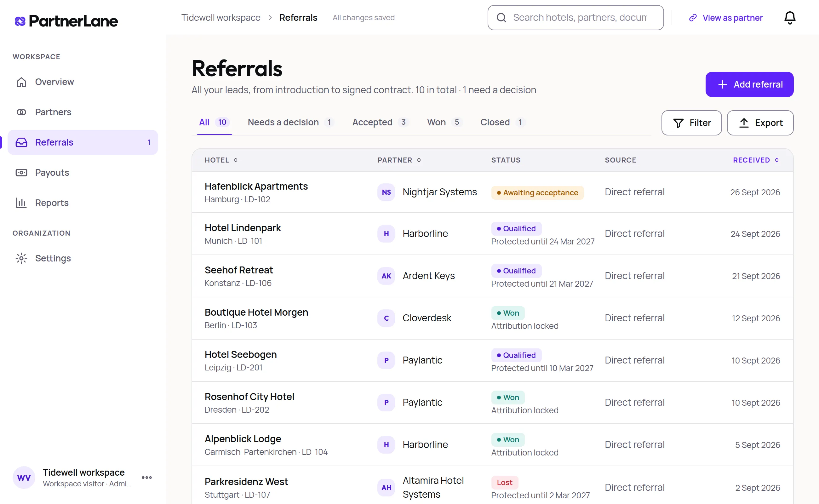
Task: Open the notifications bell
Action: (790, 18)
